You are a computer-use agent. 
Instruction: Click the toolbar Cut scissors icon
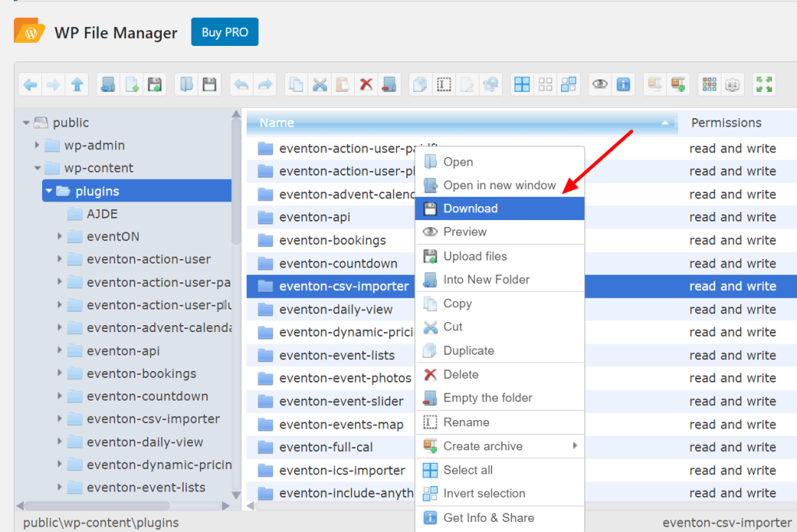[x=319, y=84]
